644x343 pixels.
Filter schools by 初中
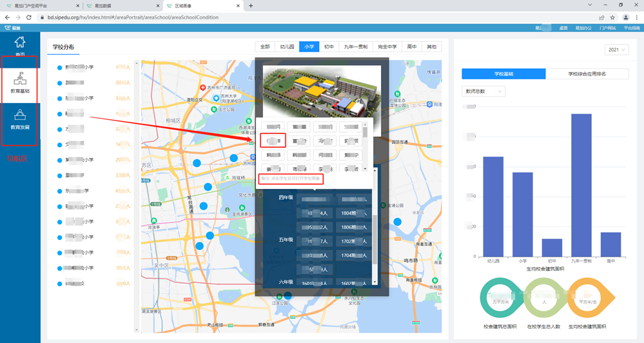click(x=329, y=47)
